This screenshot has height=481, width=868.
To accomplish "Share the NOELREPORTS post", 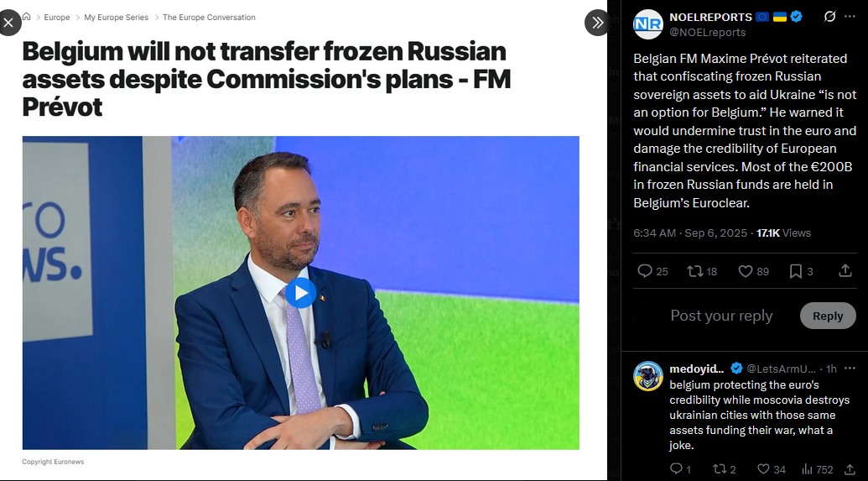I will tap(845, 271).
